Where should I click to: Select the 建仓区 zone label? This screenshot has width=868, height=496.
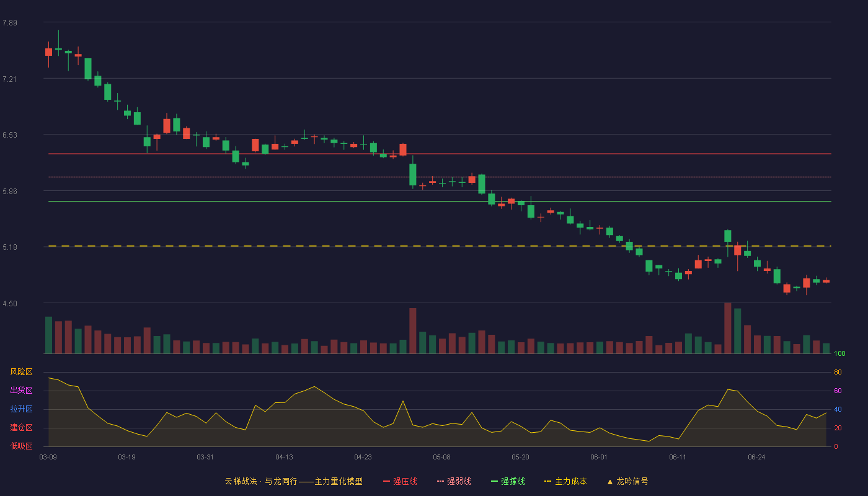point(21,428)
